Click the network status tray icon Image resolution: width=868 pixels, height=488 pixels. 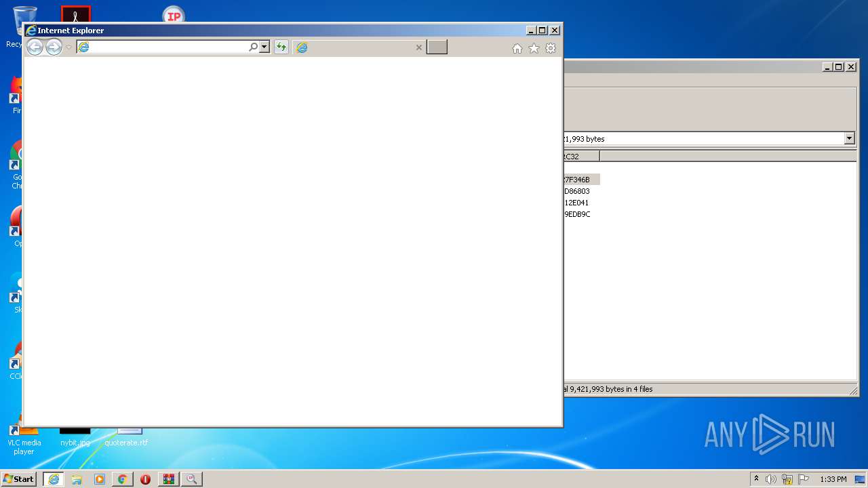(x=787, y=479)
